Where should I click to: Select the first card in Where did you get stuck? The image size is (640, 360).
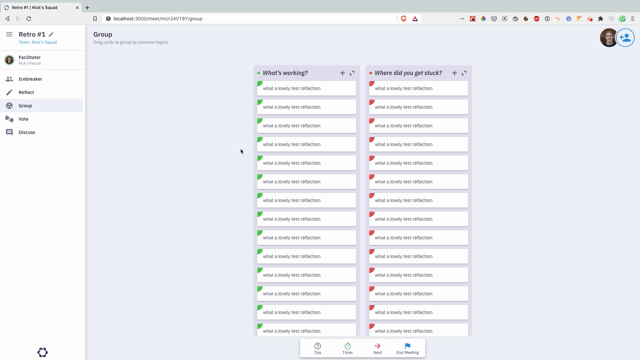coord(418,88)
